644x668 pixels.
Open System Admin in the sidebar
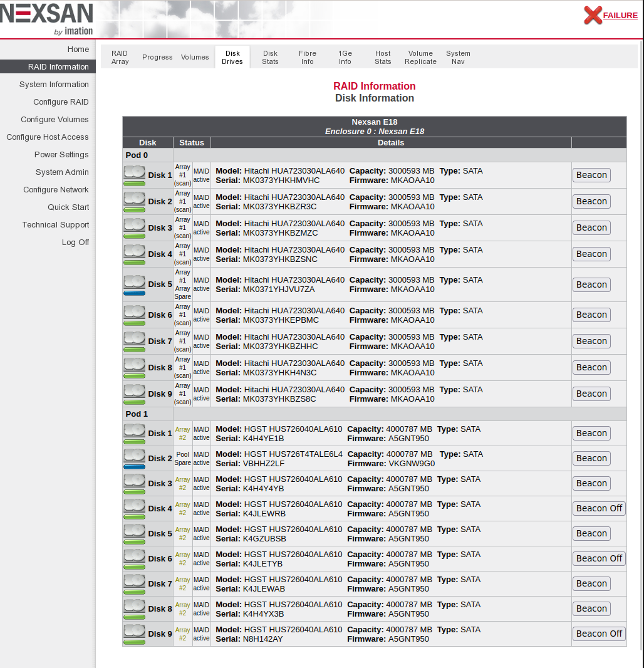tap(62, 172)
